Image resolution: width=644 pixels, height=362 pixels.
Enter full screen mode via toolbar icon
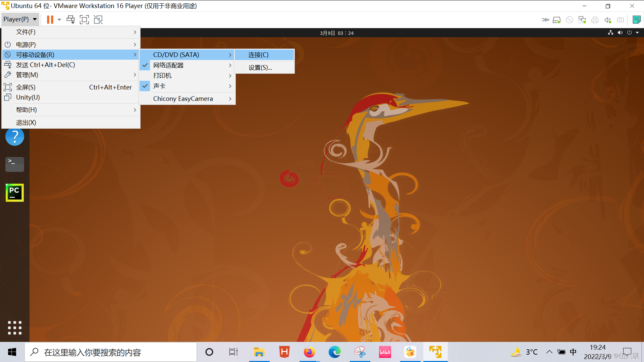pyautogui.click(x=84, y=19)
